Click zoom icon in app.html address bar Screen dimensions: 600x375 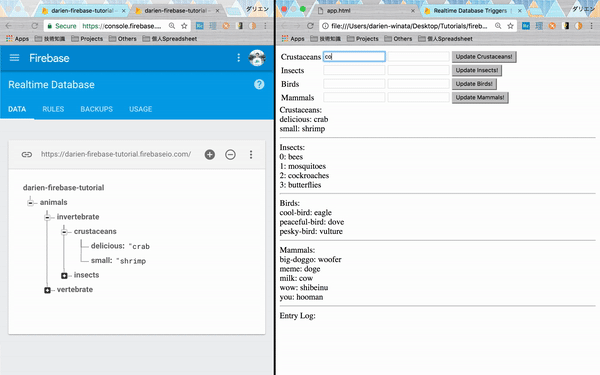coord(498,26)
